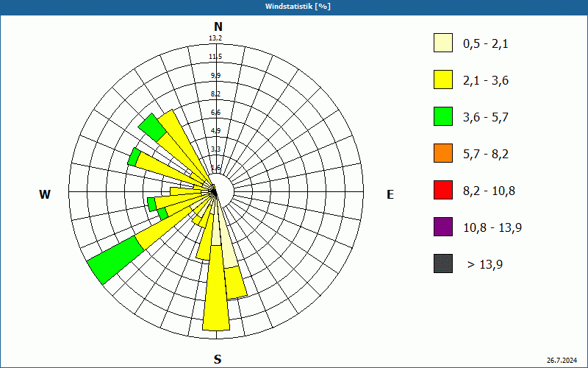Click the pale yellow 0,5 - 2,1 swatch

(443, 43)
